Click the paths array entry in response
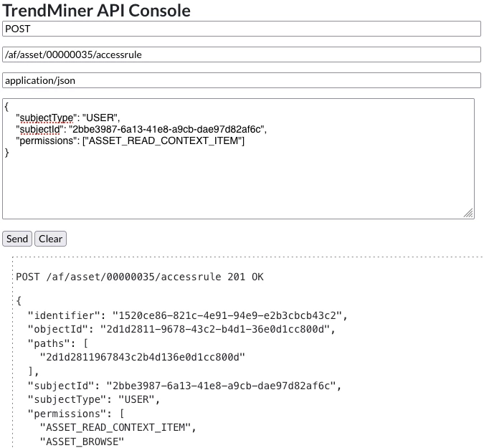The width and height of the screenshot is (484, 448). (142, 357)
